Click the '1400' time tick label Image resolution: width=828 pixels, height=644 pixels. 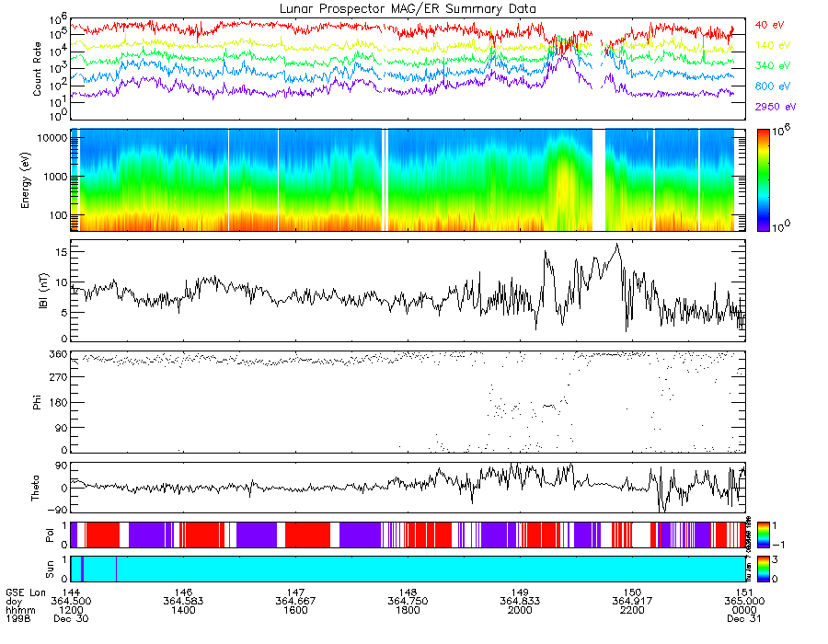tap(183, 610)
